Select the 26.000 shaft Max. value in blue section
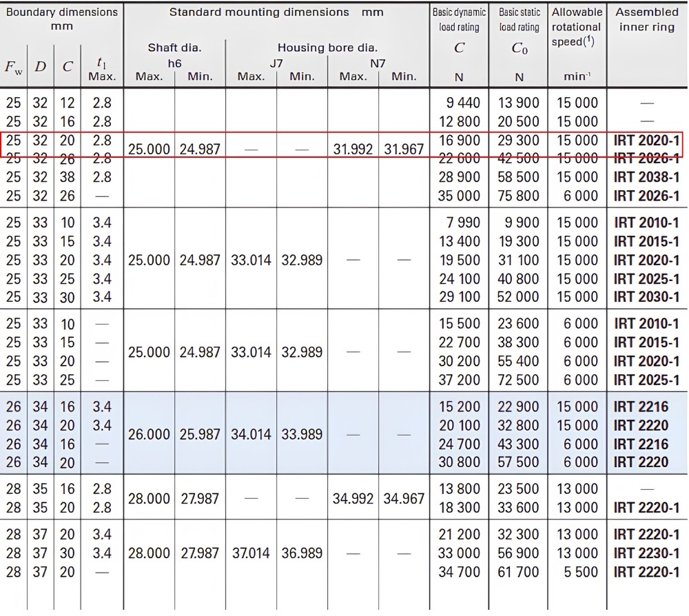This screenshot has width=689, height=616. click(x=149, y=435)
